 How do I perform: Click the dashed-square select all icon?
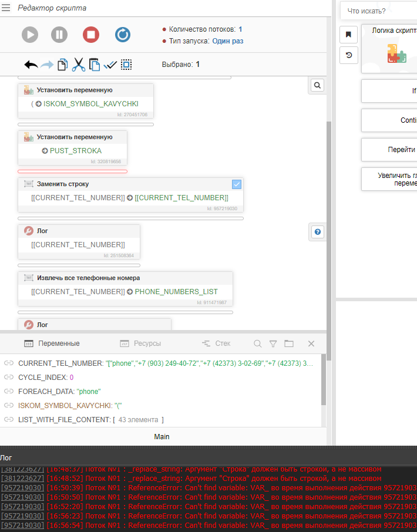126,65
